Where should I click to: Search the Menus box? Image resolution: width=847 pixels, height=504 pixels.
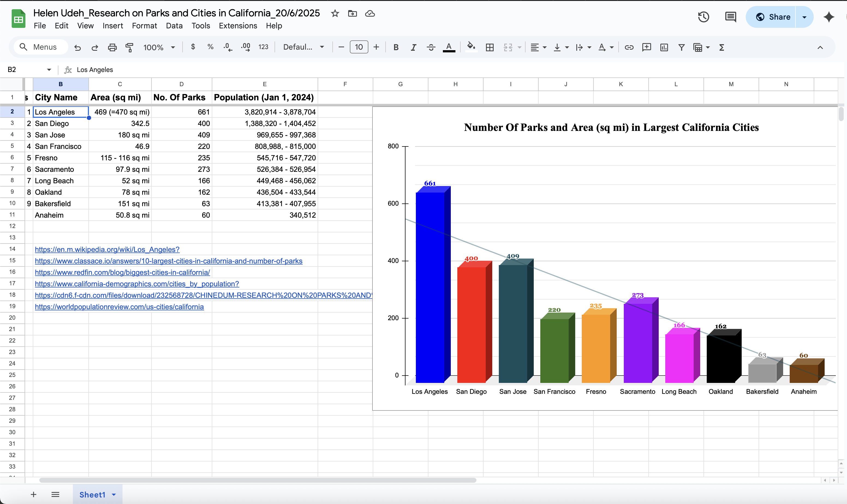(x=40, y=47)
